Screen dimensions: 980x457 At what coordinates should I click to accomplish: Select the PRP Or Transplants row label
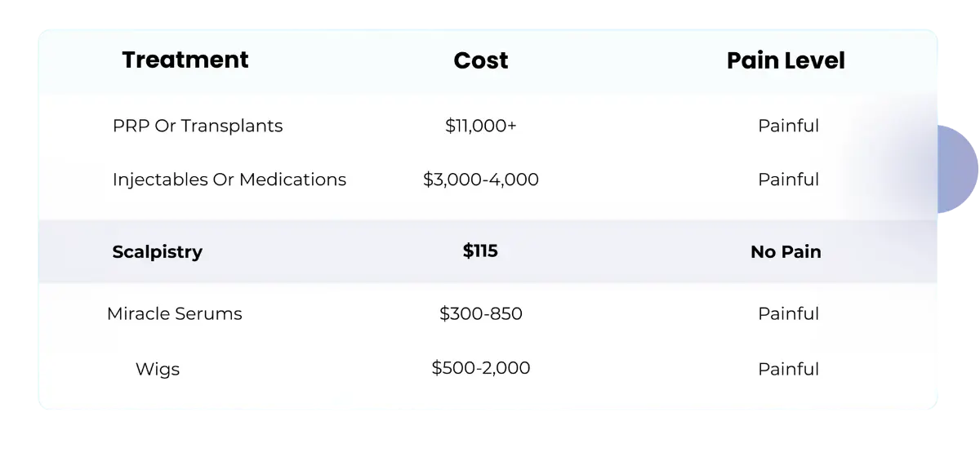coord(198,126)
